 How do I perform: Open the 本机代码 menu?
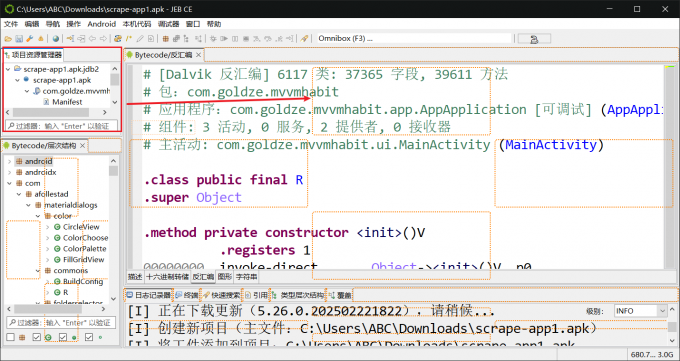[x=137, y=24]
